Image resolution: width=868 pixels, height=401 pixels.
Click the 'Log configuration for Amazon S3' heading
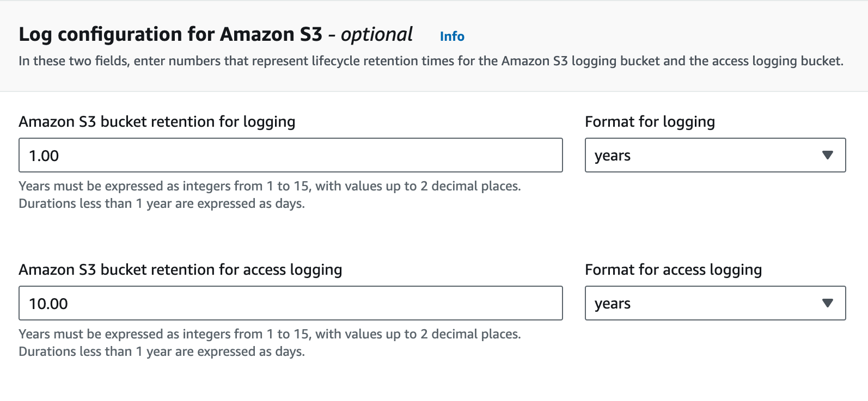tap(170, 34)
